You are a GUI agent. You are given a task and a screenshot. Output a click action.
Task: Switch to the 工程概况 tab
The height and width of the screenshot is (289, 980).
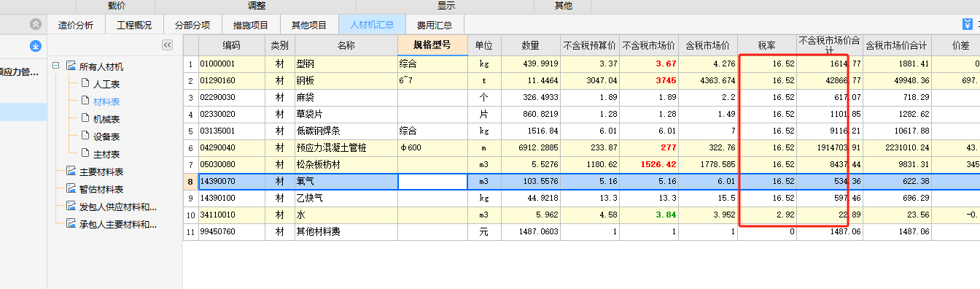coord(134,25)
